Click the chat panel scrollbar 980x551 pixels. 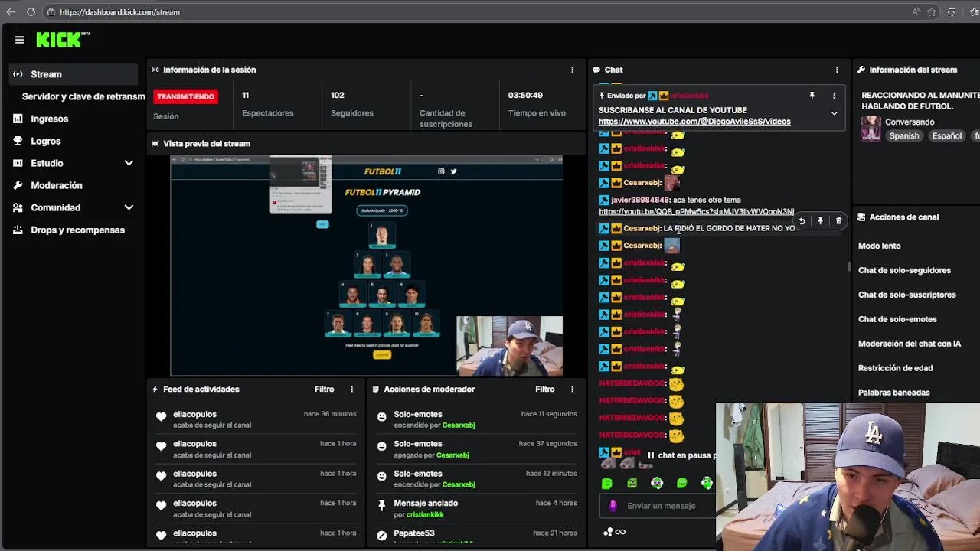(x=848, y=266)
